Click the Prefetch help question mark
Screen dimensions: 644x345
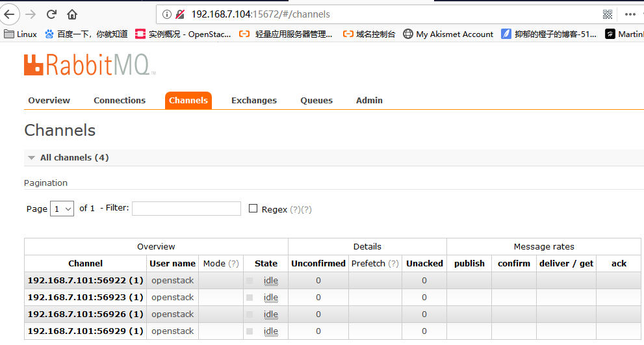pos(393,264)
